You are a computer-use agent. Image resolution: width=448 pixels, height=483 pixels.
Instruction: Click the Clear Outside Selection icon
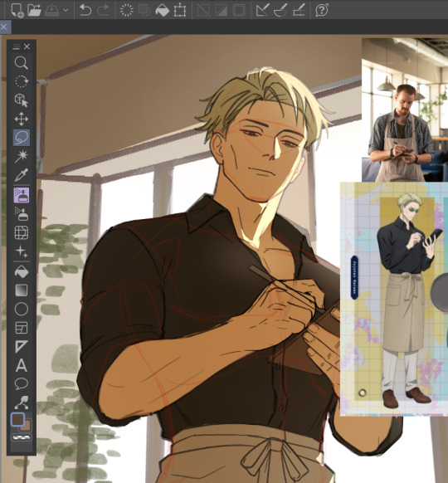point(144,10)
